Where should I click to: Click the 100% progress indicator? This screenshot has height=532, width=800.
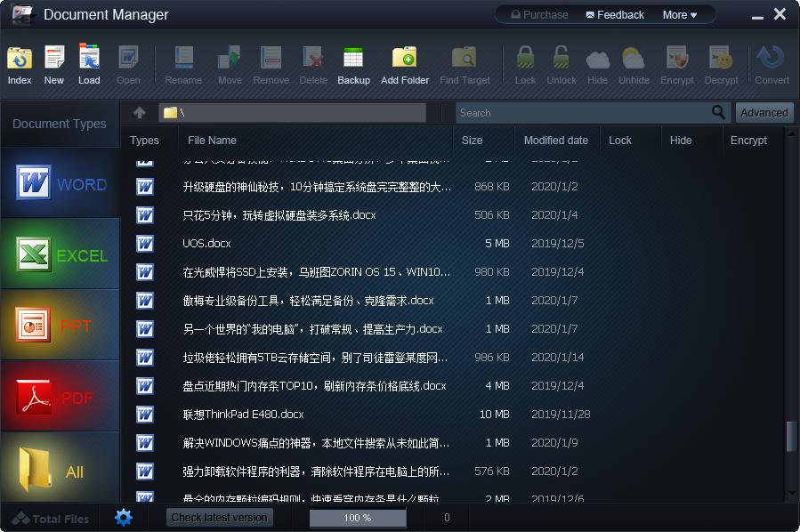(x=357, y=518)
